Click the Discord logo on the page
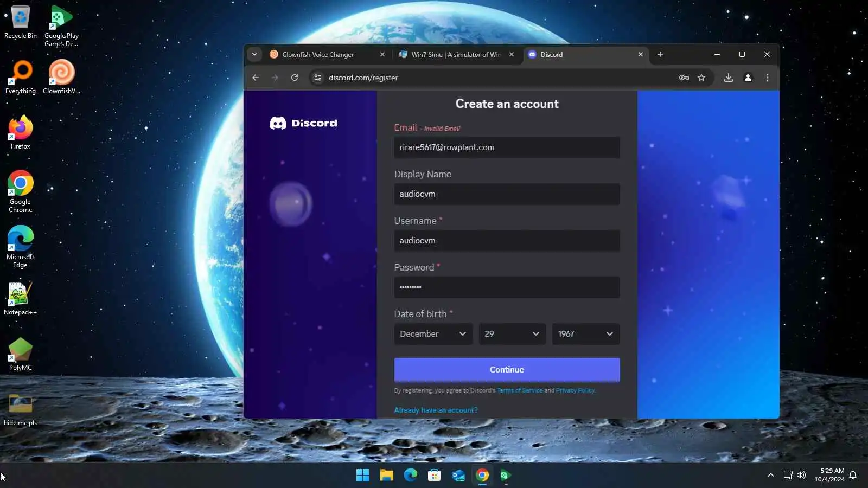 tap(303, 123)
